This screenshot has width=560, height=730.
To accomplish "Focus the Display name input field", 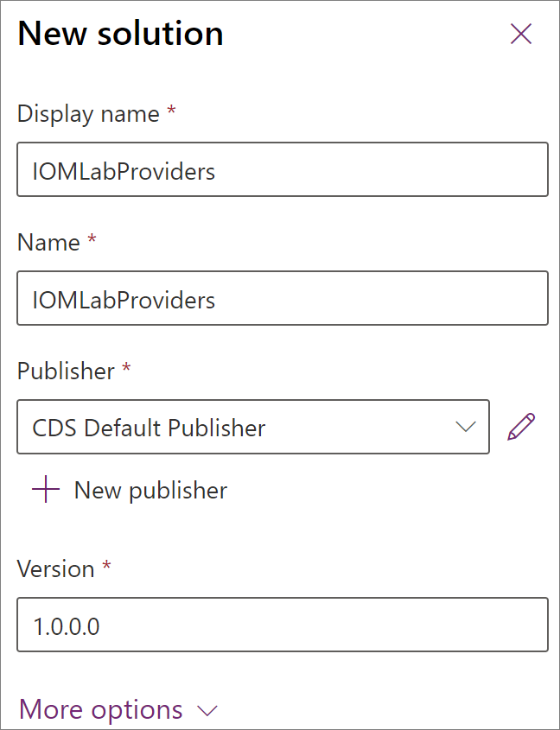I will coord(283,169).
